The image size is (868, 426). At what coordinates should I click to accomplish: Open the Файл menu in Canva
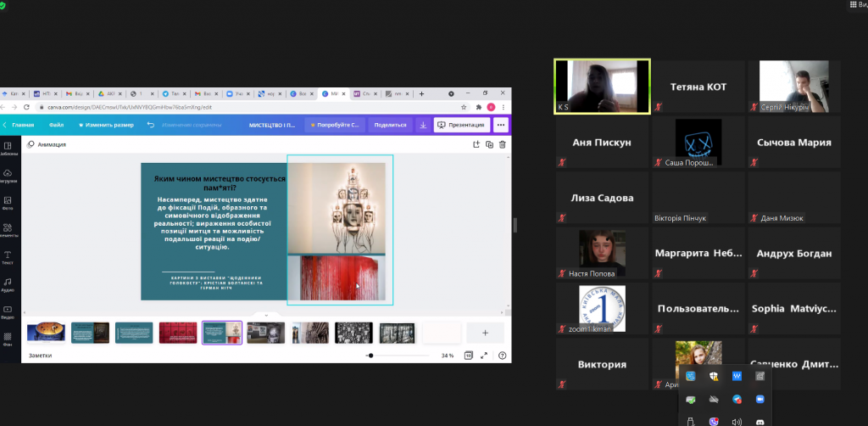56,125
